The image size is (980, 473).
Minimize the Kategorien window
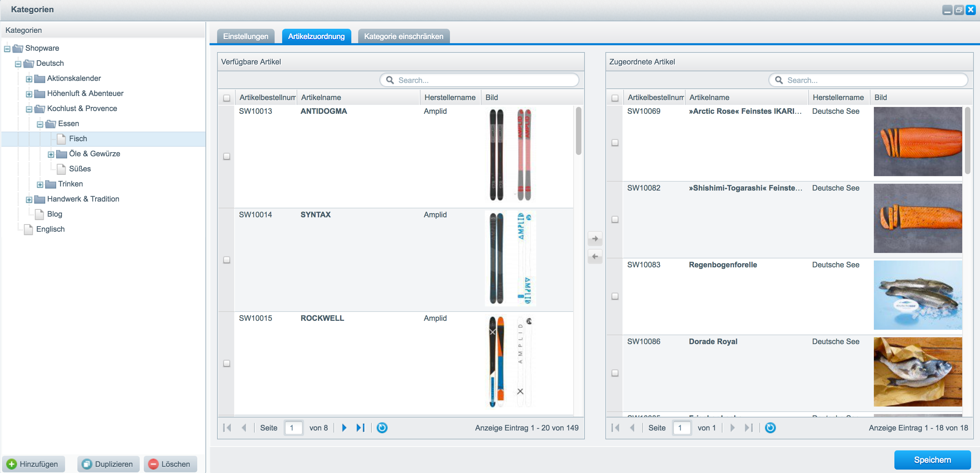pos(947,10)
